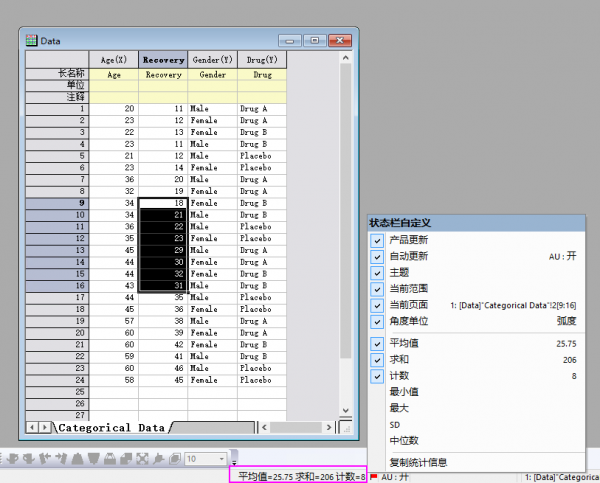Switch to the Categorical Data sheet tab
The image size is (600, 483).
point(110,427)
